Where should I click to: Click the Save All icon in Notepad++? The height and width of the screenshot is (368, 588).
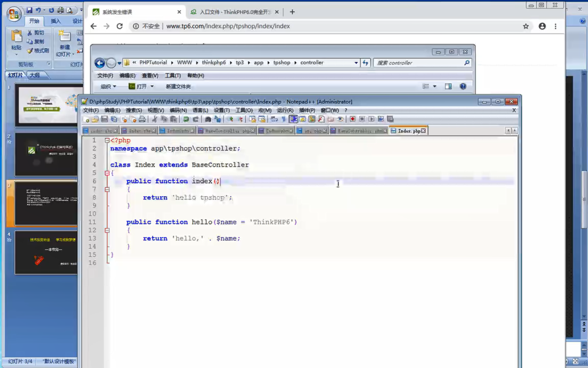click(x=114, y=120)
